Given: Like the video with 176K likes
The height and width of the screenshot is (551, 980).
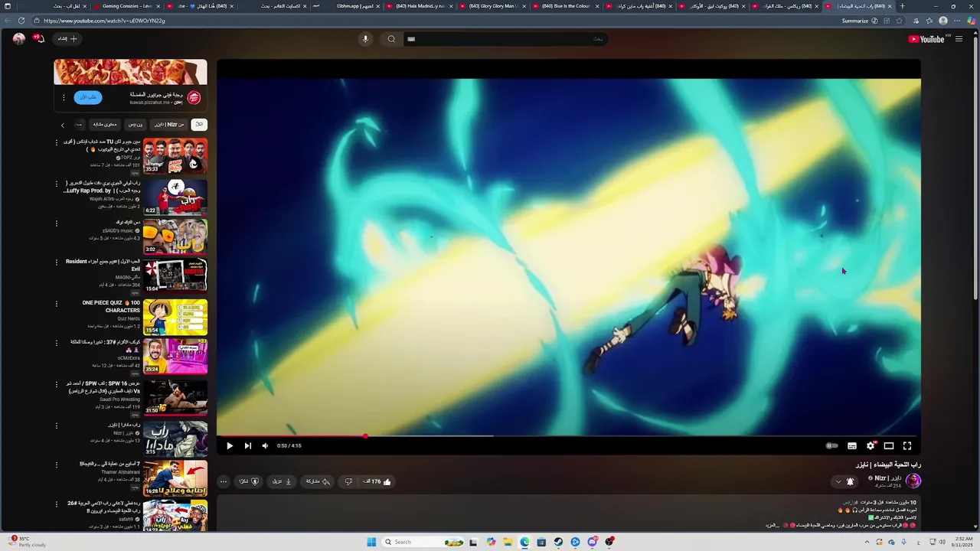Looking at the screenshot, I should 377,481.
